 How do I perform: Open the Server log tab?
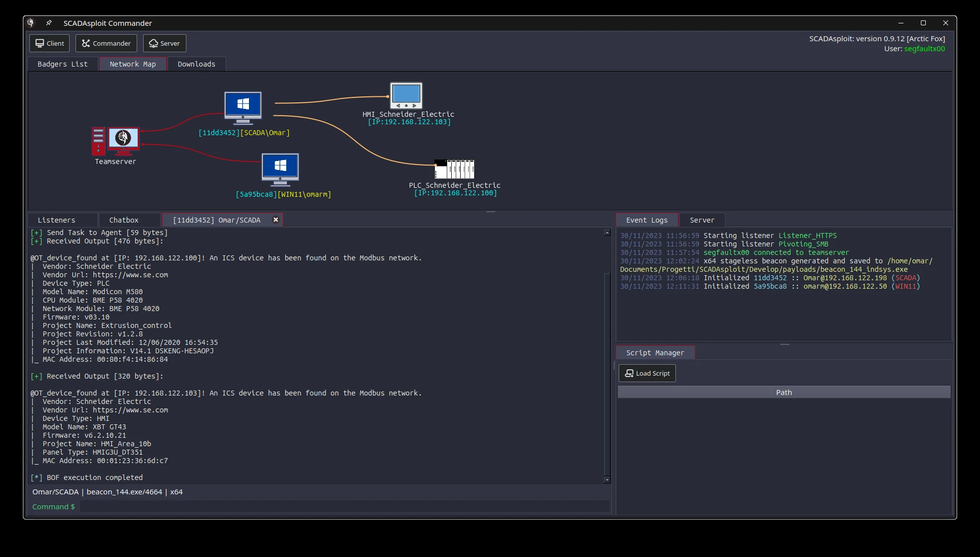tap(702, 220)
